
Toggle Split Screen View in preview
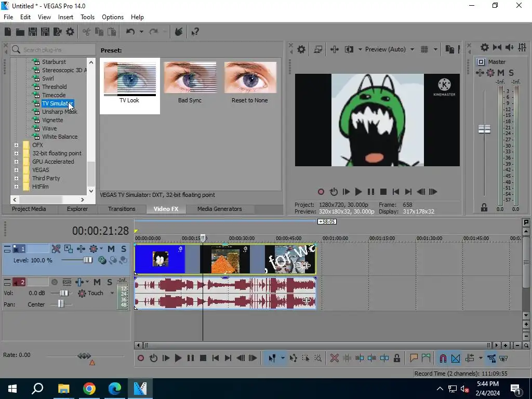coord(349,49)
